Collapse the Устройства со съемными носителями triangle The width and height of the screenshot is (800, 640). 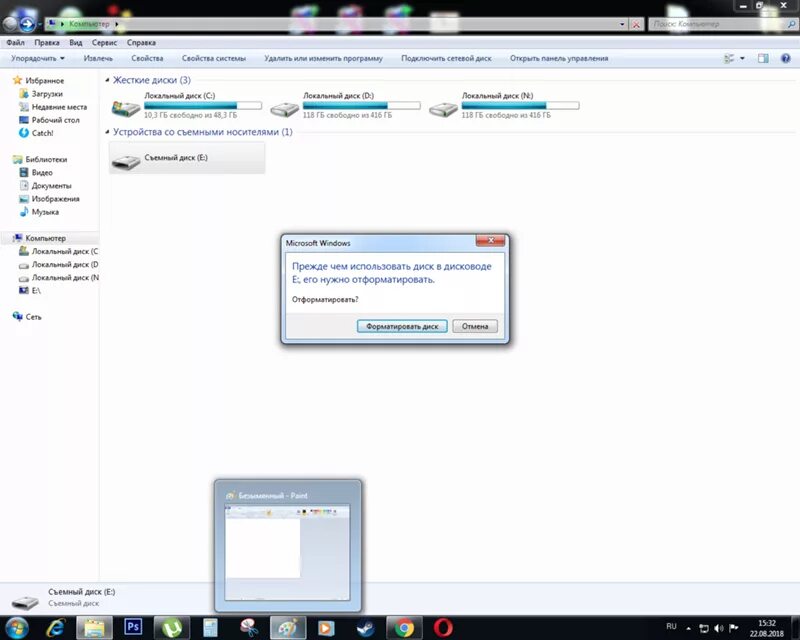coord(107,132)
